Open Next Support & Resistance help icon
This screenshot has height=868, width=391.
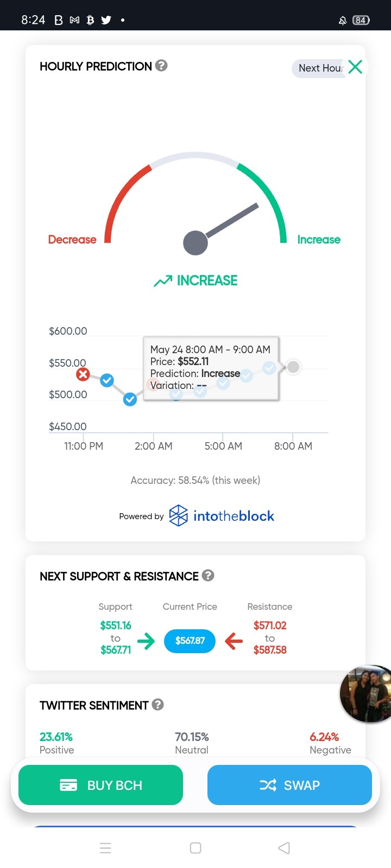208,575
